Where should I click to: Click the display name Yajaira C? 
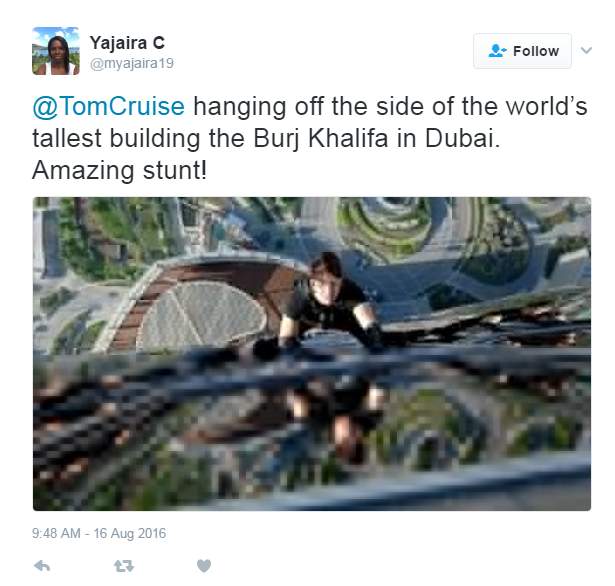[127, 42]
